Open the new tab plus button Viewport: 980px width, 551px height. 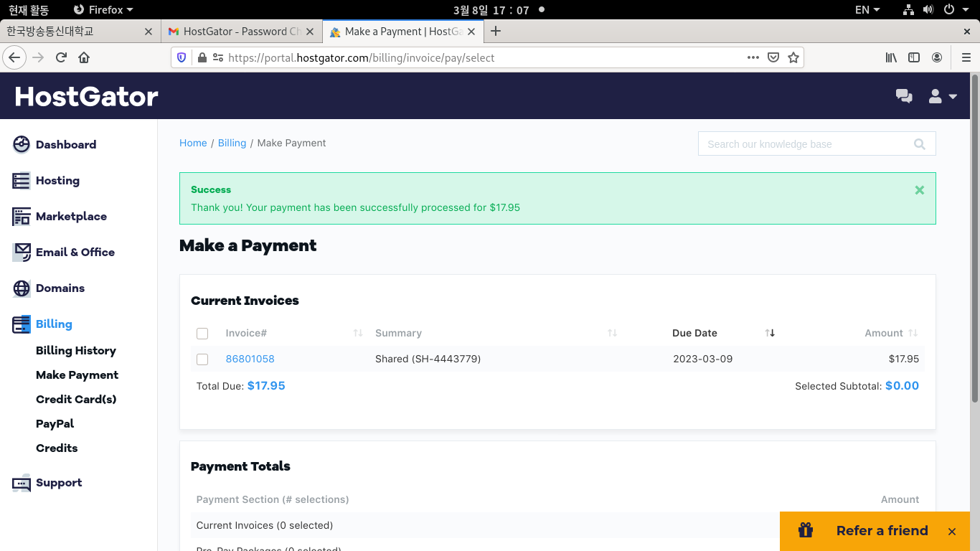tap(495, 31)
